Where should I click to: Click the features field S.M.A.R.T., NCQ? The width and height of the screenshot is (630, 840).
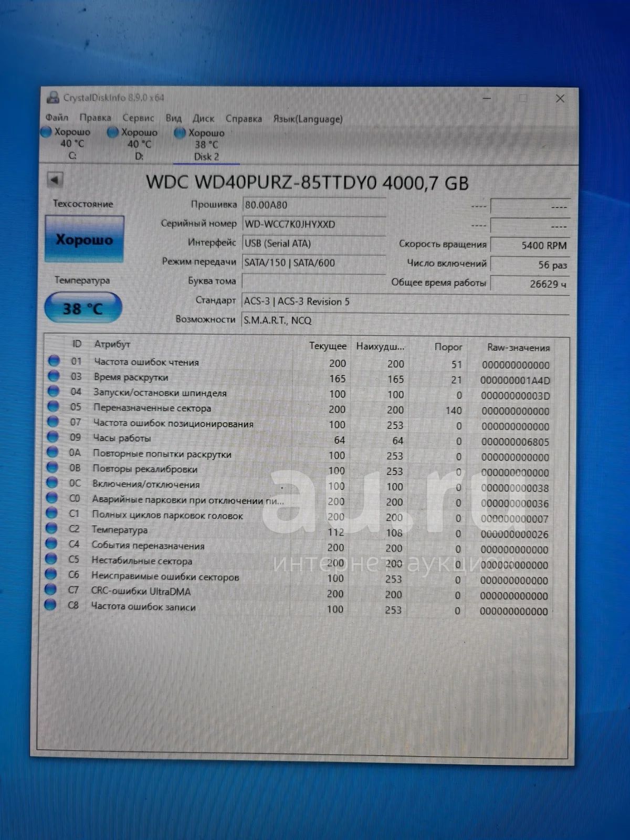(406, 320)
